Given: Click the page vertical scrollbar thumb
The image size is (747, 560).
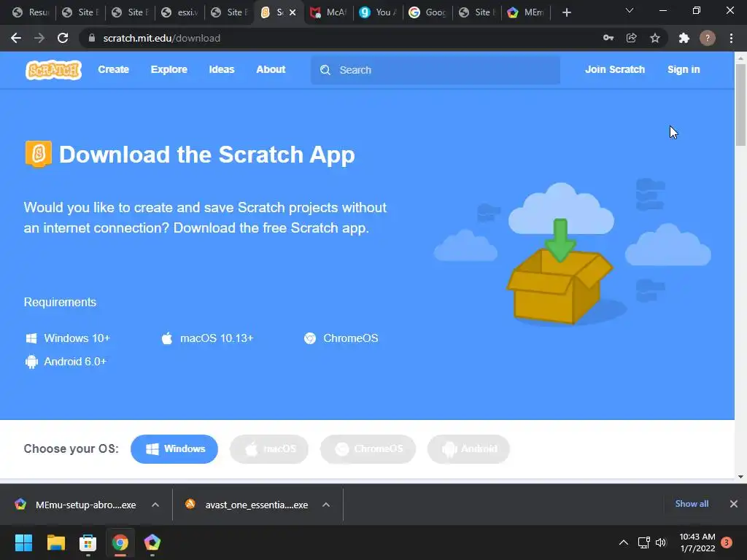Looking at the screenshot, I should (x=740, y=104).
